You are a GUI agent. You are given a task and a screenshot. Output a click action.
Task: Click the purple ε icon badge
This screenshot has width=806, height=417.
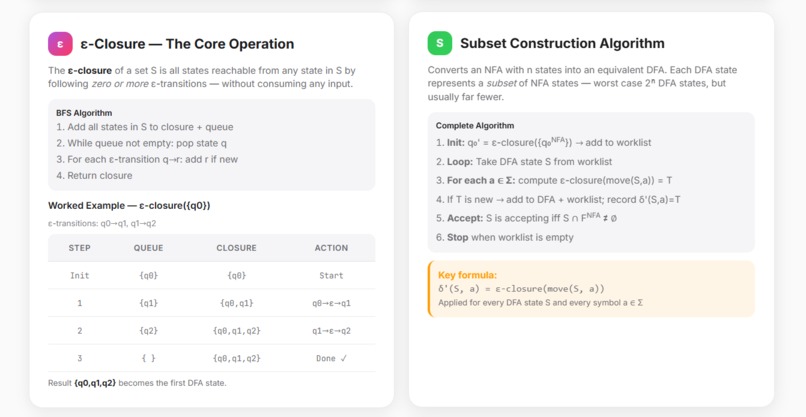[x=60, y=44]
